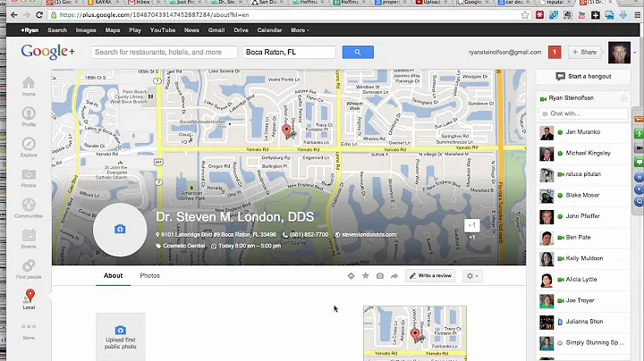Open chat with John Pfeiffer
The width and height of the screenshot is (644, 361).
[x=583, y=216]
